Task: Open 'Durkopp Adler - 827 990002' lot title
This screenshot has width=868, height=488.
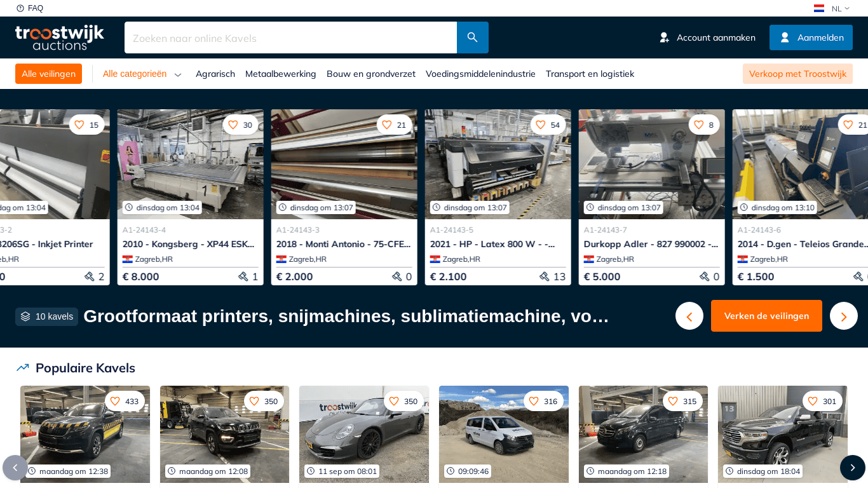Action: (x=651, y=244)
